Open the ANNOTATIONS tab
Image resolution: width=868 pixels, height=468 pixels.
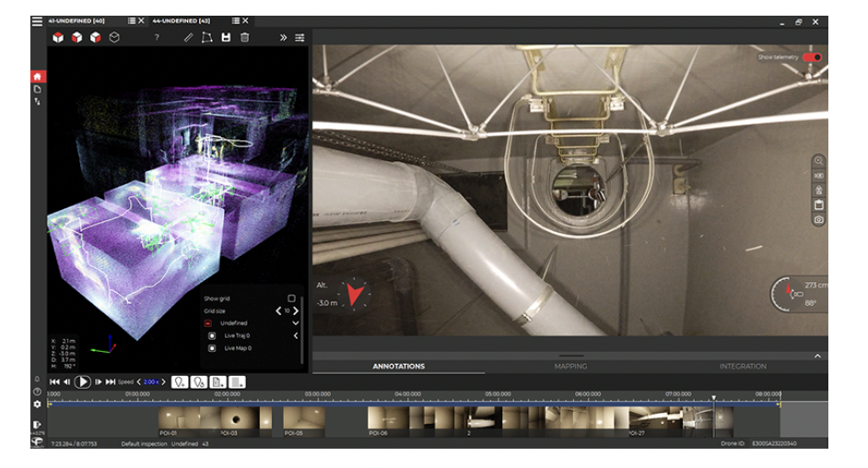coord(399,367)
